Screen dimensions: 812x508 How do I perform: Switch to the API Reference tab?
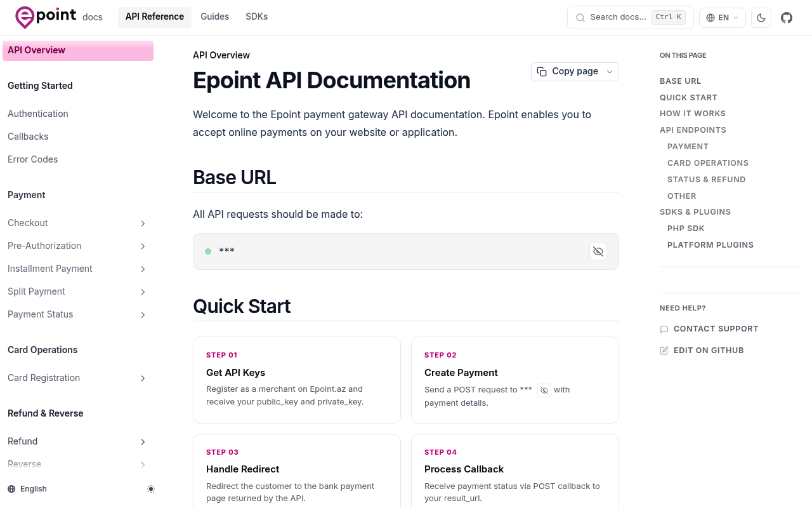155,17
